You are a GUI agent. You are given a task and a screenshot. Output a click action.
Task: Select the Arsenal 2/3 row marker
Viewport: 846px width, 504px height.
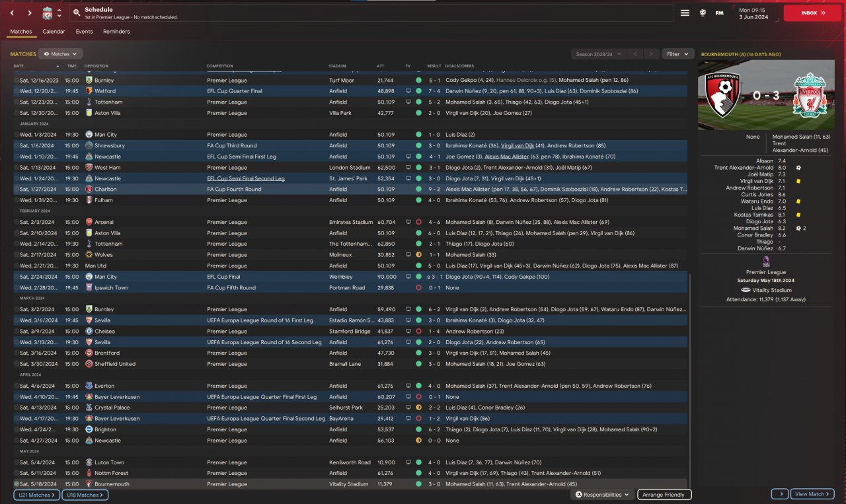pos(17,222)
